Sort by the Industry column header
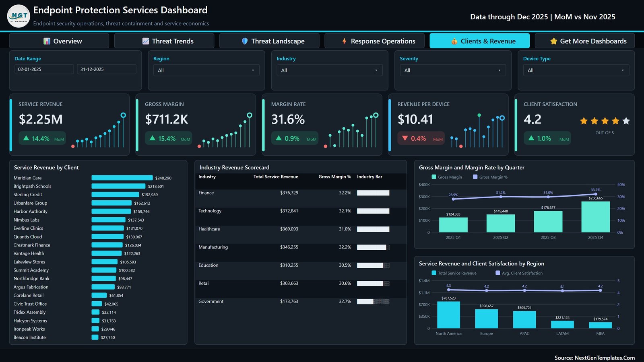This screenshot has width=644, height=362. [x=207, y=177]
